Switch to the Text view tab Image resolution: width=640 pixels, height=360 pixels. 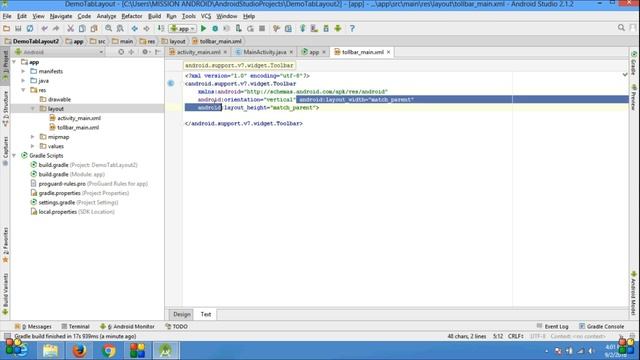[x=206, y=314]
